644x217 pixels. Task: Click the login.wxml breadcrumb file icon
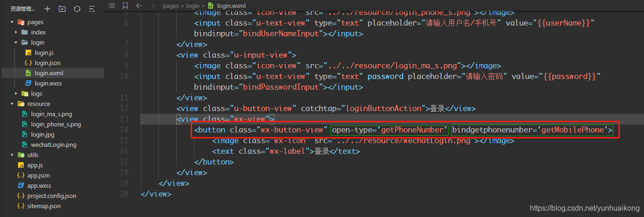[211, 6]
